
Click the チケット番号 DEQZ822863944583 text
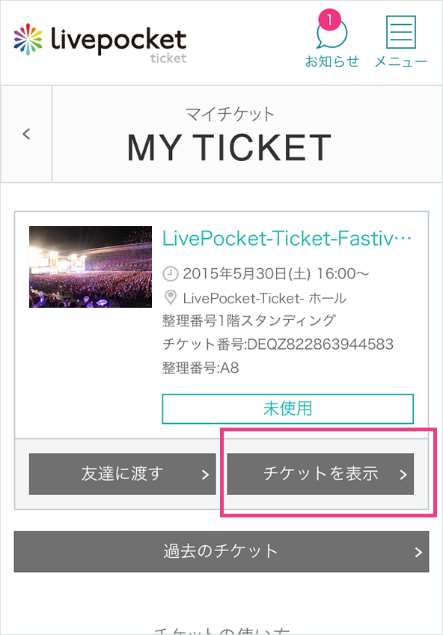point(278,344)
